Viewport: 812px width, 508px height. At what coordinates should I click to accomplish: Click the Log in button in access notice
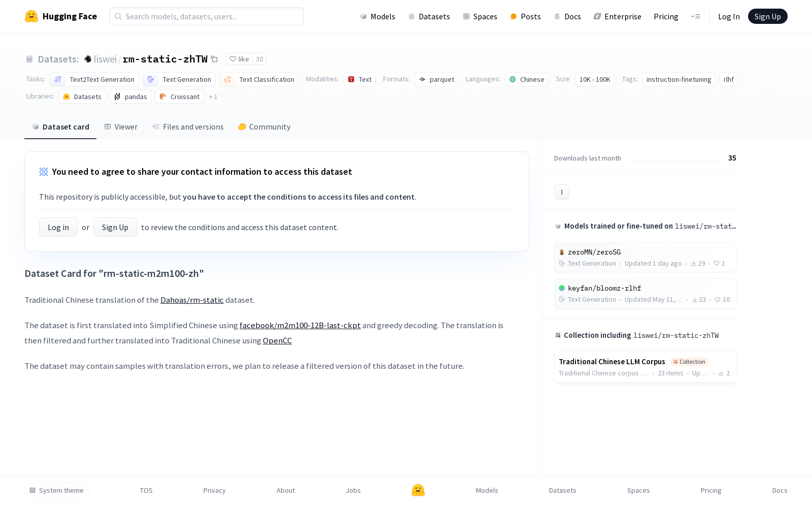pos(58,227)
